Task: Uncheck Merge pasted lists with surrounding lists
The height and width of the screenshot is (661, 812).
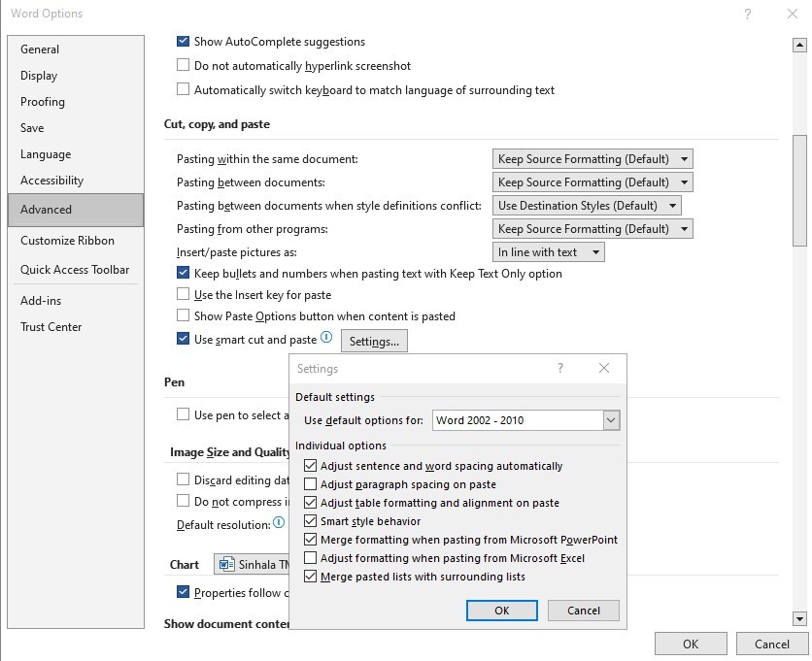Action: coord(310,577)
